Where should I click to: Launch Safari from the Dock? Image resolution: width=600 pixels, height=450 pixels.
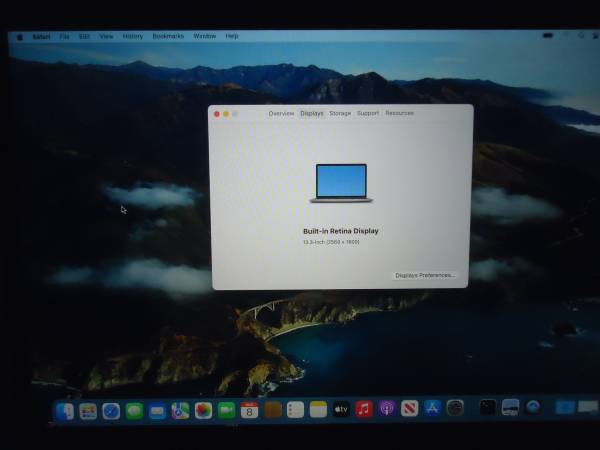coord(111,411)
